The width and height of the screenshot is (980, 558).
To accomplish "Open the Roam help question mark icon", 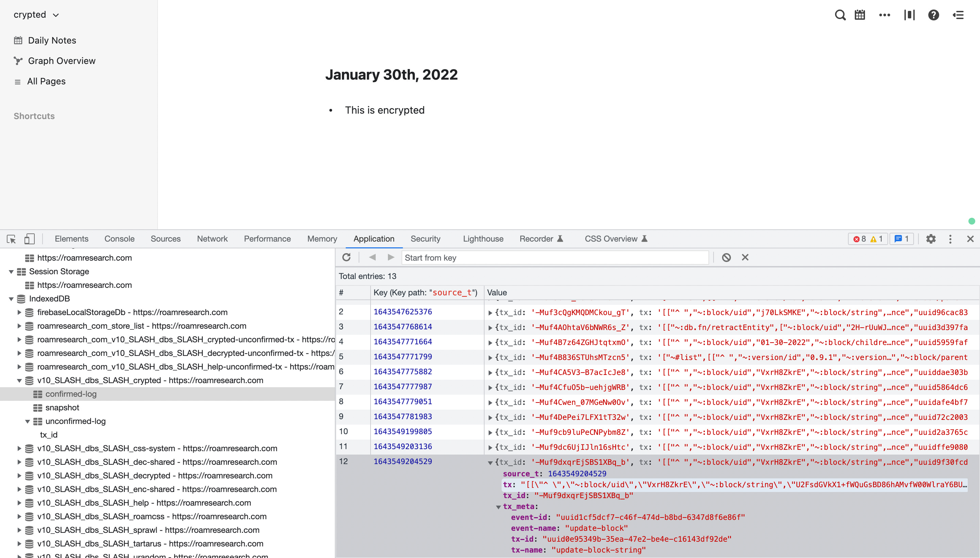I will pyautogui.click(x=933, y=15).
